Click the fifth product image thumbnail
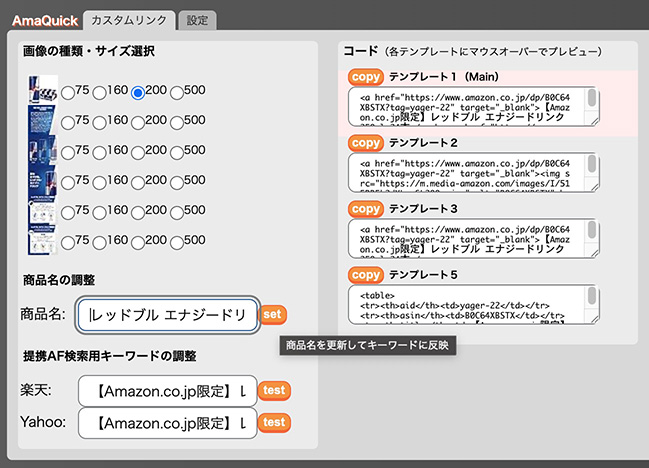This screenshot has width=649, height=468. click(x=42, y=211)
